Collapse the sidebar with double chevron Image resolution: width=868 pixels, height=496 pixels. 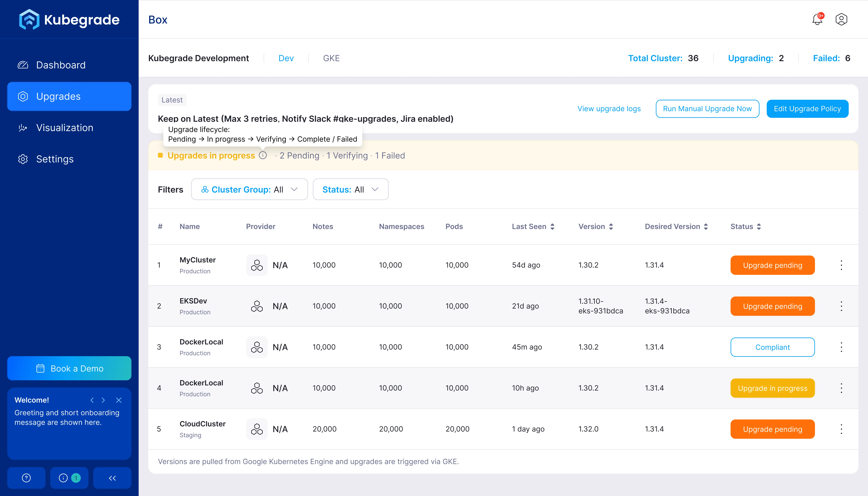(112, 478)
